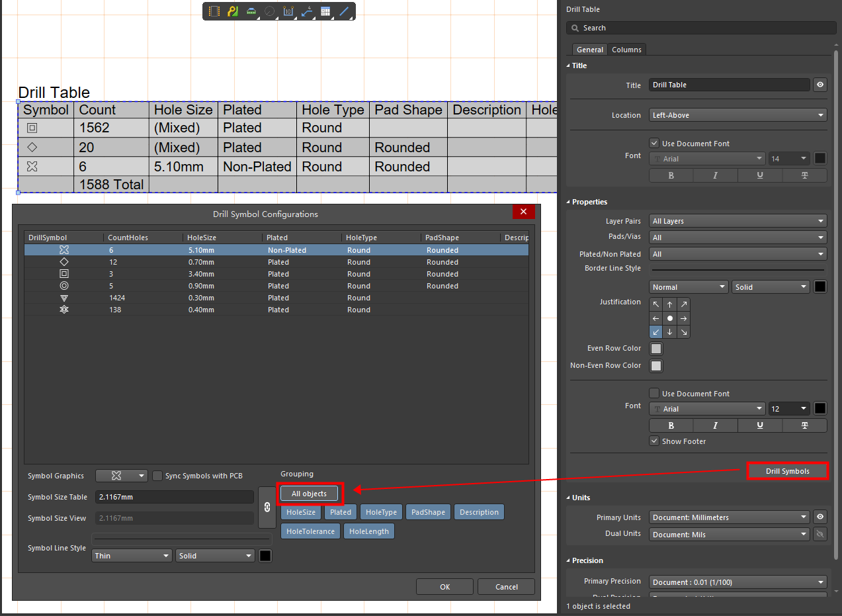Viewport: 842px width, 616px height.
Task: Switch to the Columns tab
Action: click(626, 50)
